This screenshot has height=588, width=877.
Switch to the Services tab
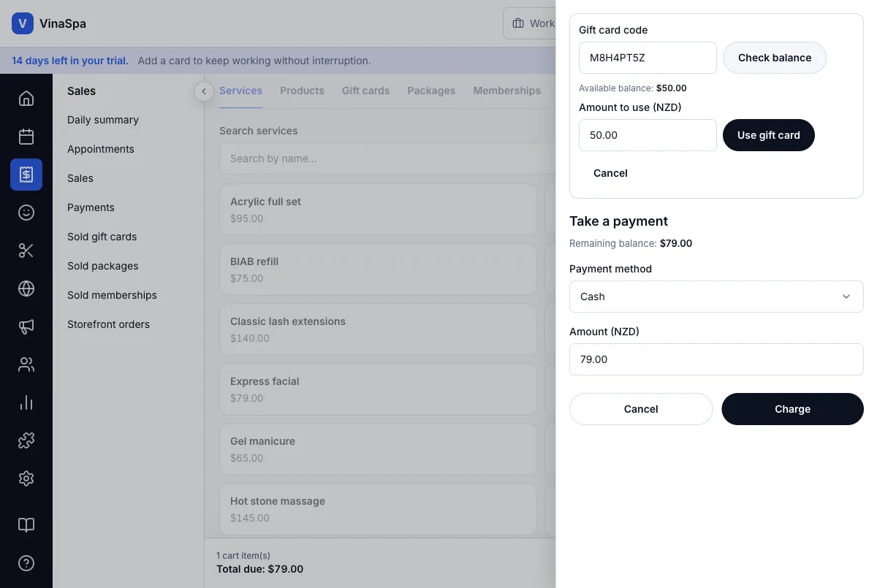click(x=240, y=91)
